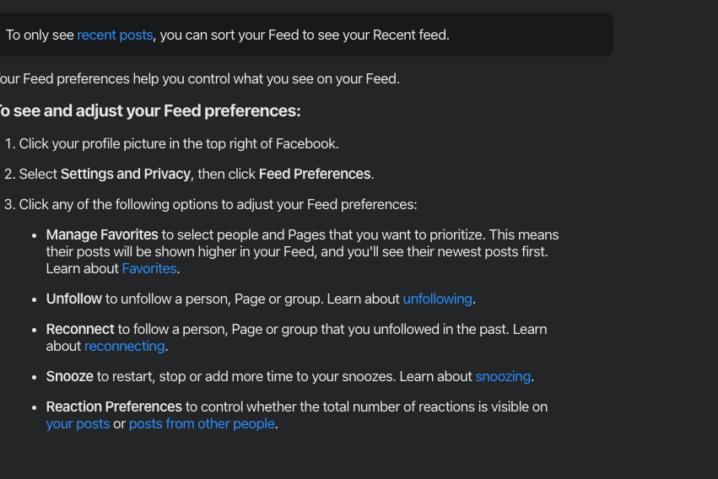
Task: Click the bold "Settings and Privacy" text
Action: tap(126, 174)
